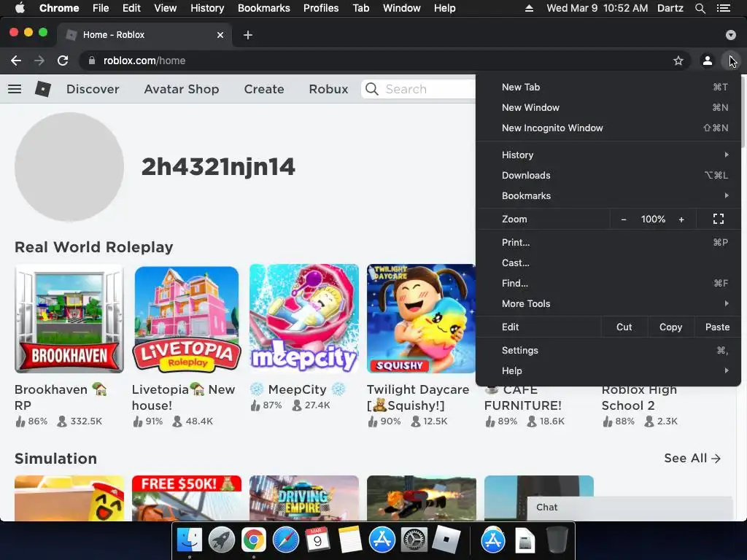Image resolution: width=747 pixels, height=560 pixels.
Task: Open Brookhaven RP game thumbnail
Action: pyautogui.click(x=69, y=319)
